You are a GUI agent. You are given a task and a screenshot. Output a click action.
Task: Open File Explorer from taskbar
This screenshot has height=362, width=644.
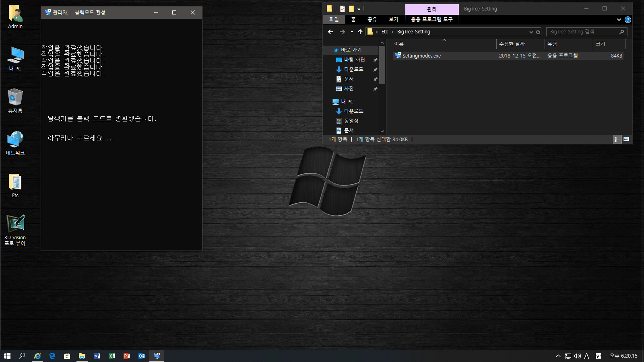coord(82,356)
